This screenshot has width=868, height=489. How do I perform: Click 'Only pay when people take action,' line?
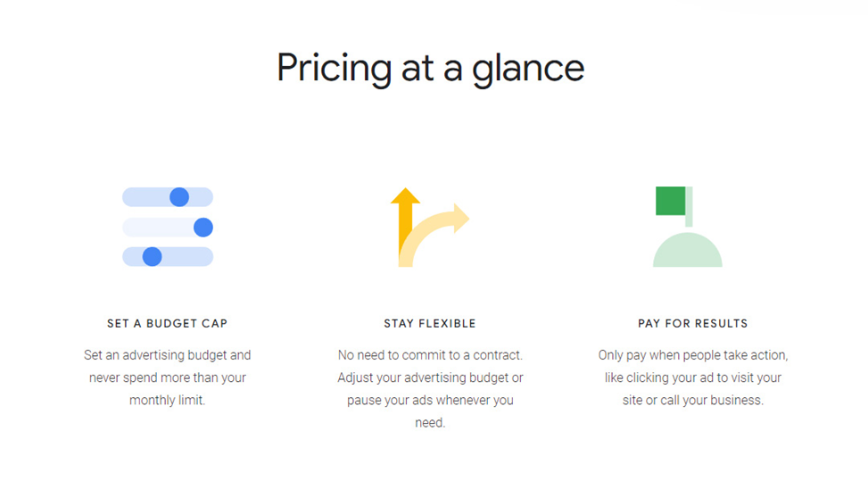[x=693, y=355]
